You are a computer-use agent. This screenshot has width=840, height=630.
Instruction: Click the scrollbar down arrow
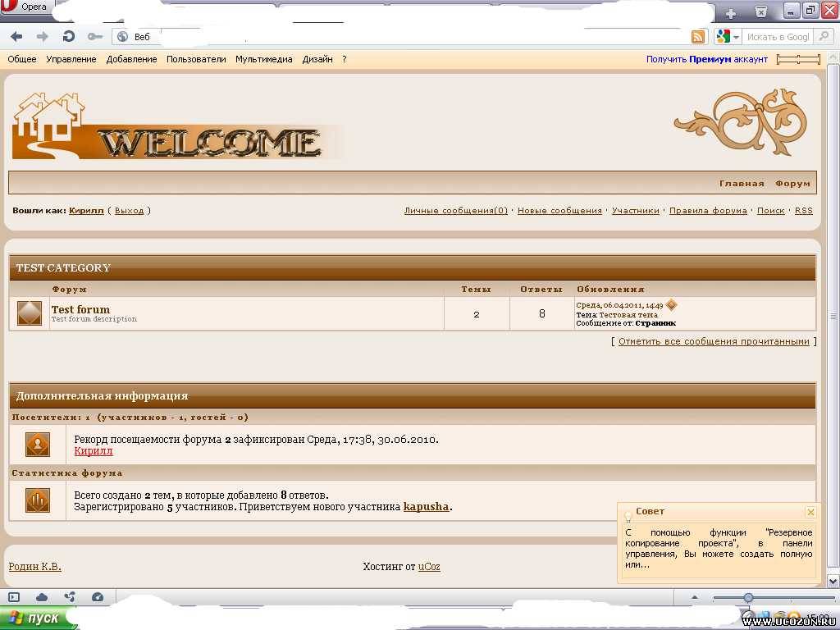[x=833, y=580]
